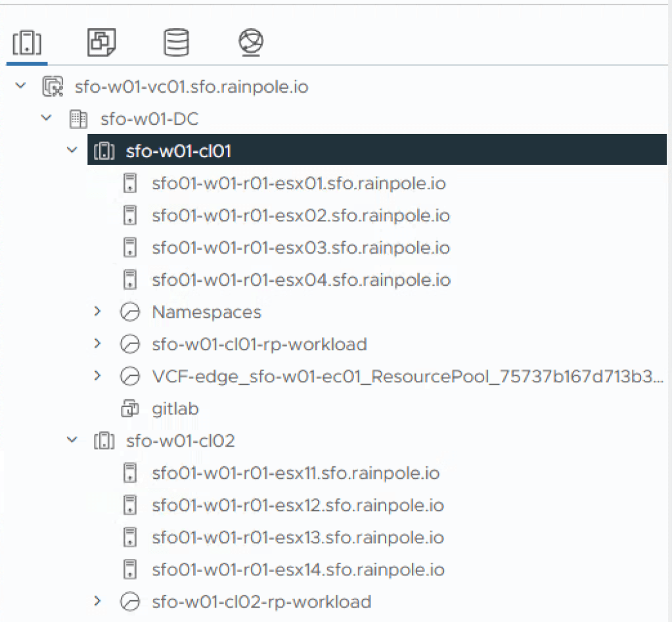This screenshot has height=622, width=672.
Task: Click the datacenter icon beside sfo-w01-DC
Action: tap(78, 119)
